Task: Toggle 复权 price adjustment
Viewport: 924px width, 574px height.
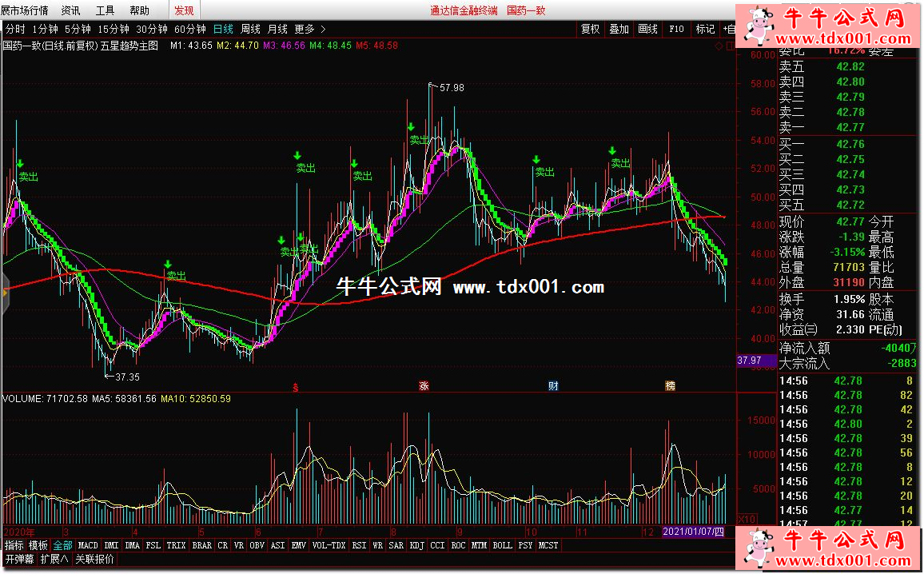Action: pos(590,29)
